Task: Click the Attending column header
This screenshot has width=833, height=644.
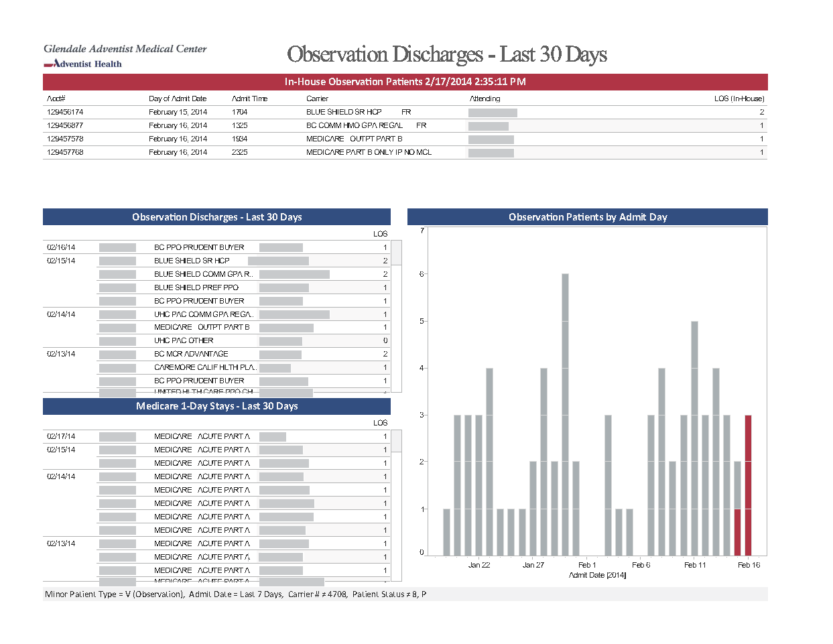Action: [485, 99]
